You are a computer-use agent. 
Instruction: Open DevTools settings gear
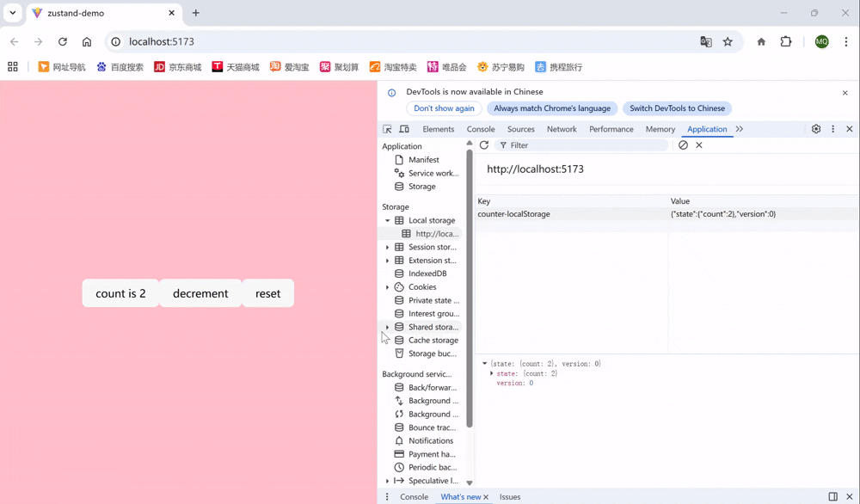(815, 128)
